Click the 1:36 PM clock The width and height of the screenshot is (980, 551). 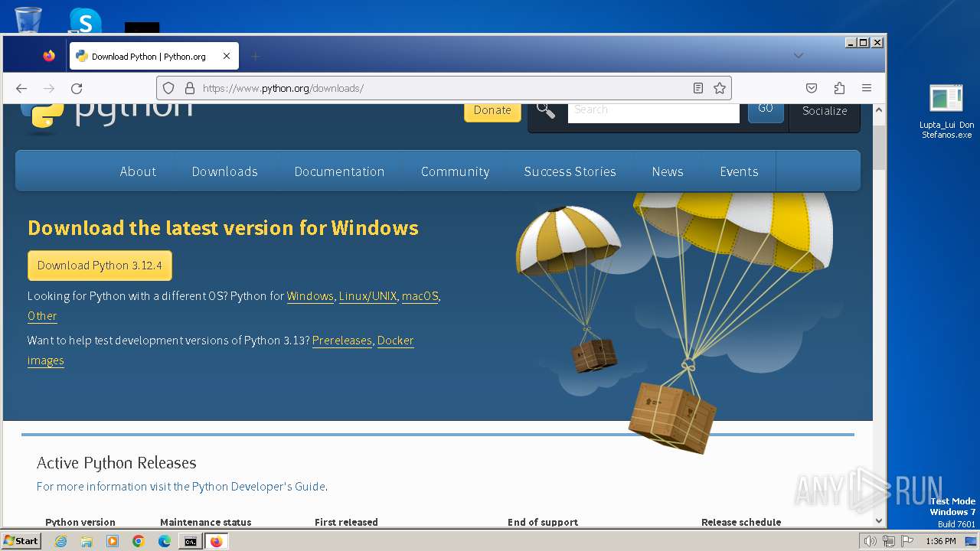click(941, 541)
